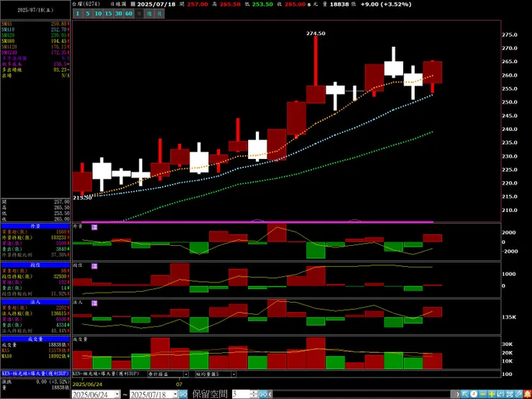Switch to 1-minute timeframe
The height and width of the screenshot is (399, 532).
click(78, 14)
